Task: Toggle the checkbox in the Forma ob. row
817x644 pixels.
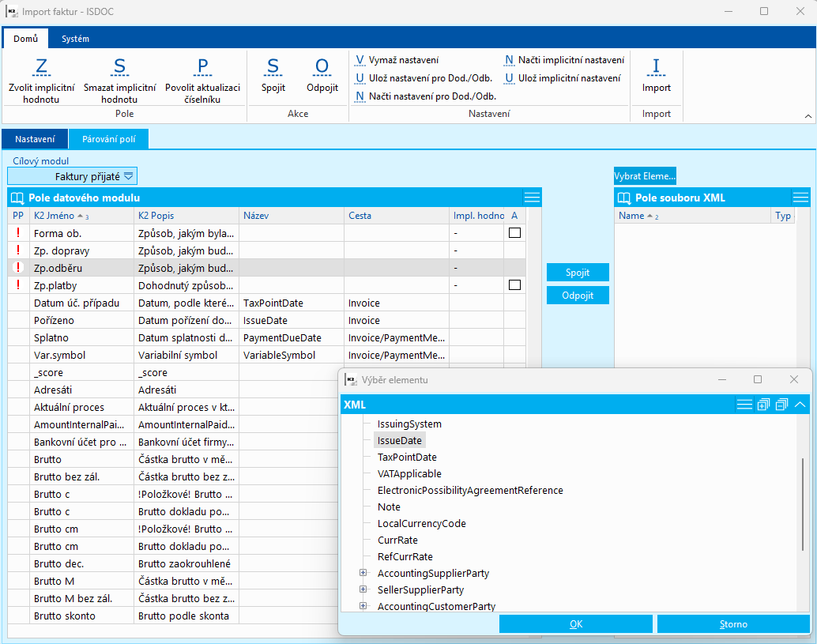Action: [x=514, y=233]
